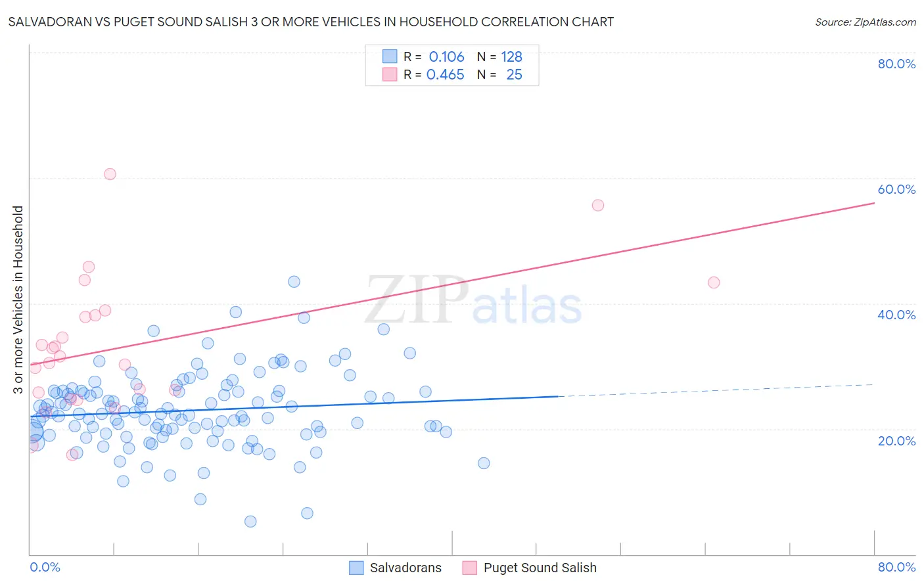Click the pink Puget Sound Salish legend swatch
The width and height of the screenshot is (924, 586).
pyautogui.click(x=469, y=568)
